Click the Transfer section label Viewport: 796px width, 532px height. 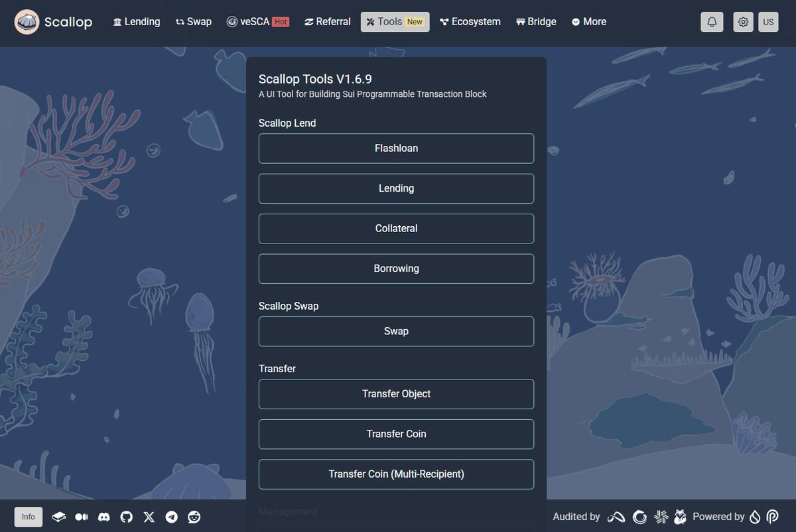(x=277, y=369)
